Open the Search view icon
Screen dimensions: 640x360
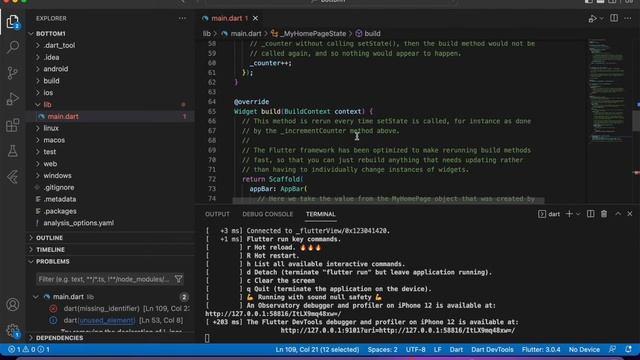13,47
